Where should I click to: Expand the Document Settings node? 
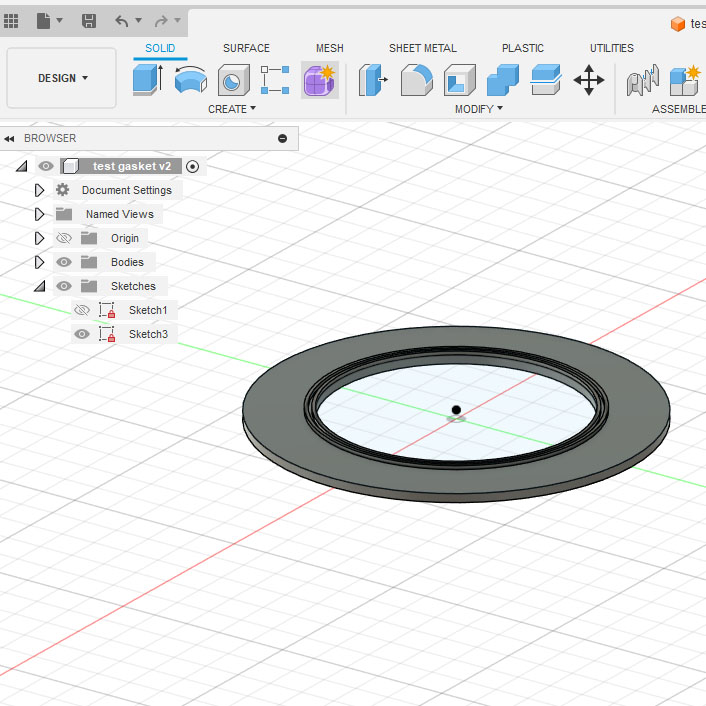pyautogui.click(x=39, y=190)
